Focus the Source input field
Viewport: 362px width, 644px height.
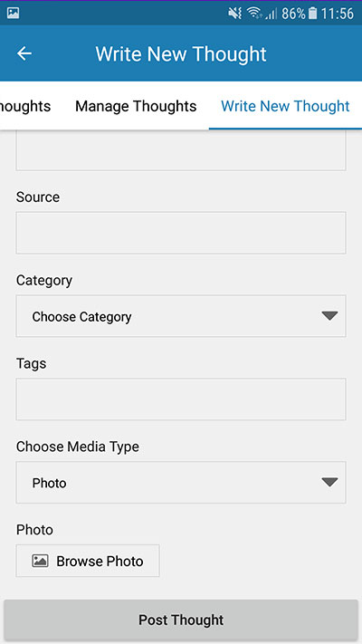click(181, 233)
